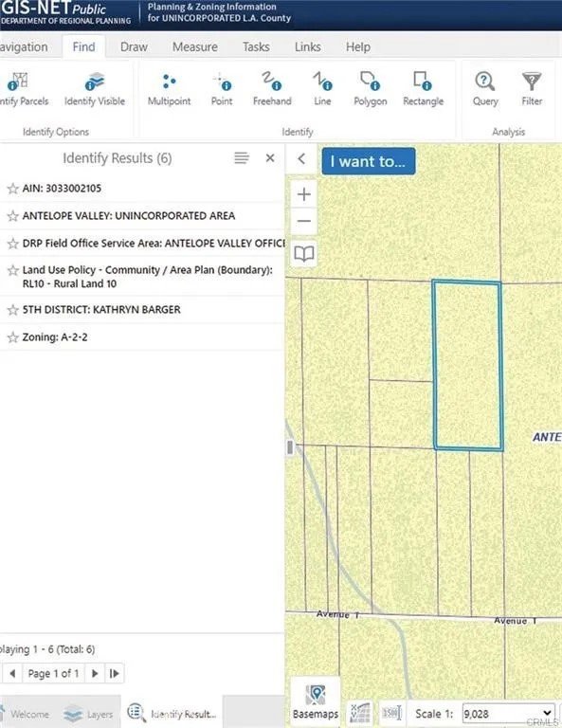Image resolution: width=562 pixels, height=728 pixels.
Task: Activate the Polygon identify tool
Action: [x=371, y=90]
